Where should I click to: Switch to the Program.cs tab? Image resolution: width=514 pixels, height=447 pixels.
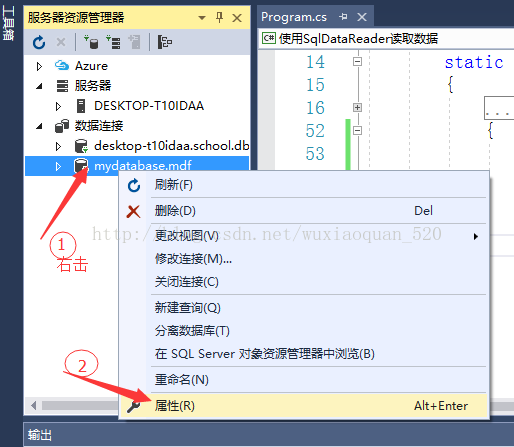click(294, 17)
